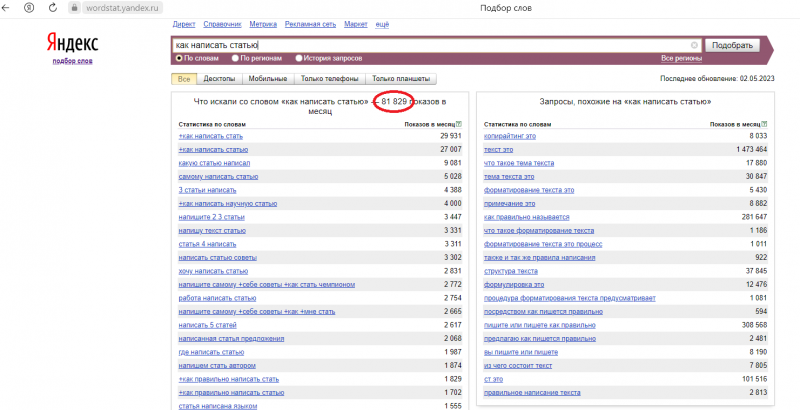Open query где написать статью
The width and height of the screenshot is (800, 410).
[x=211, y=352]
